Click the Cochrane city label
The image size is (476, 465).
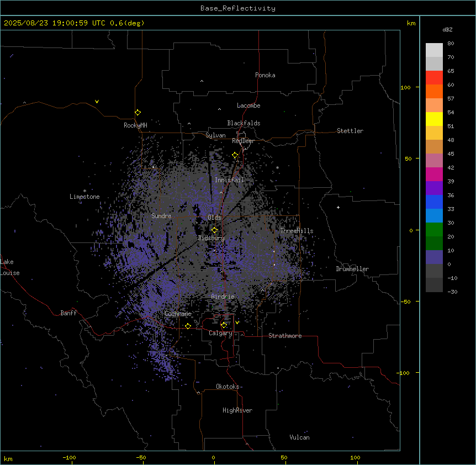point(178,314)
